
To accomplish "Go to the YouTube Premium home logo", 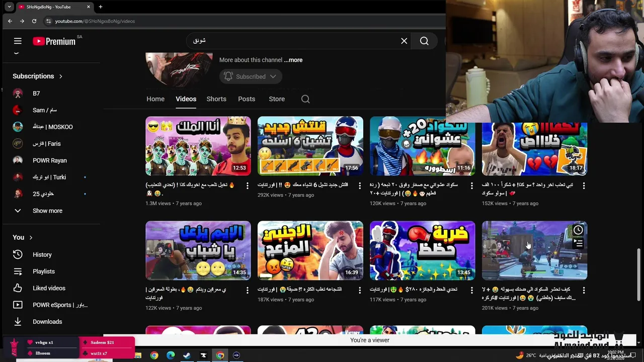I will (x=54, y=41).
